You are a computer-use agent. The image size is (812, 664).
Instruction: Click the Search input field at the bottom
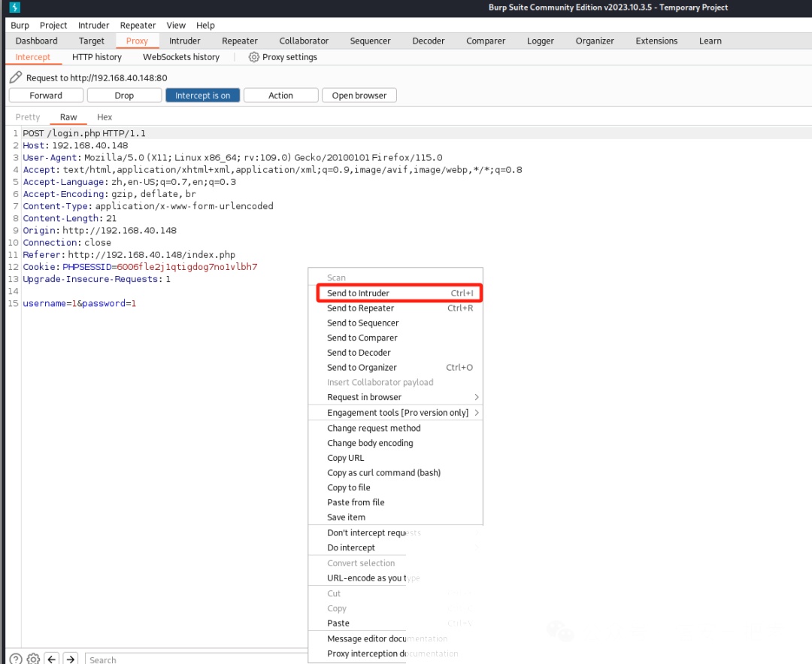195,659
